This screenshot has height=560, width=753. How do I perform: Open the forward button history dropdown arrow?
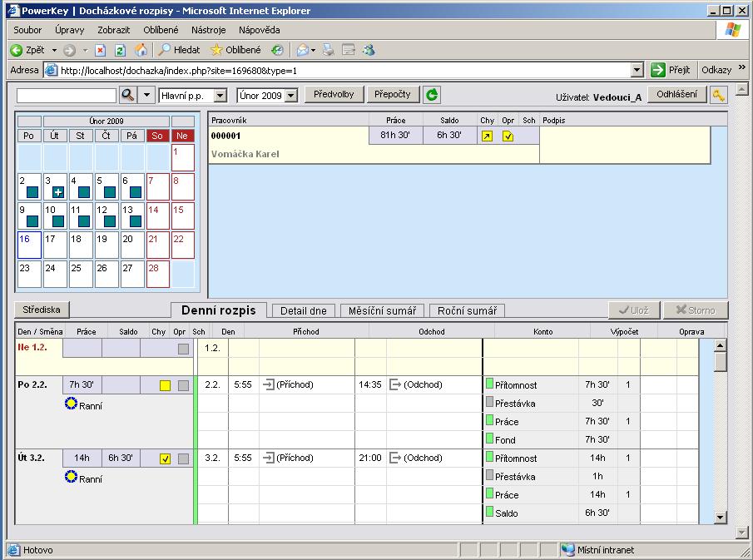point(85,50)
